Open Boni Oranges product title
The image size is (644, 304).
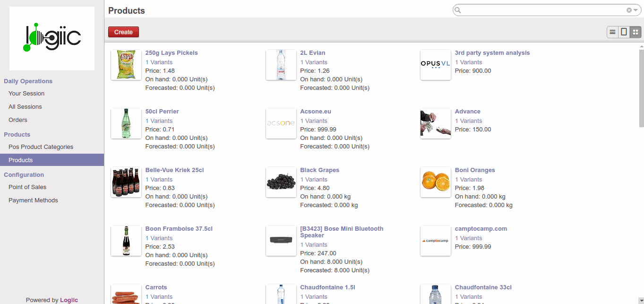(x=475, y=170)
